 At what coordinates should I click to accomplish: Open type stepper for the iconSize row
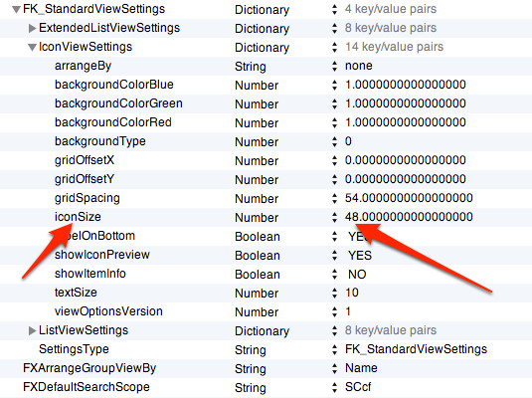[334, 217]
